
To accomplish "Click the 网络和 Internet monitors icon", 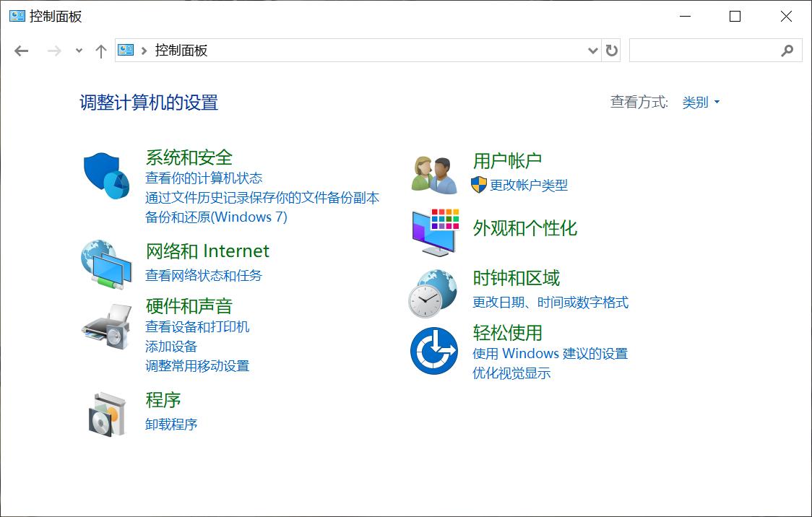I will coord(105,263).
